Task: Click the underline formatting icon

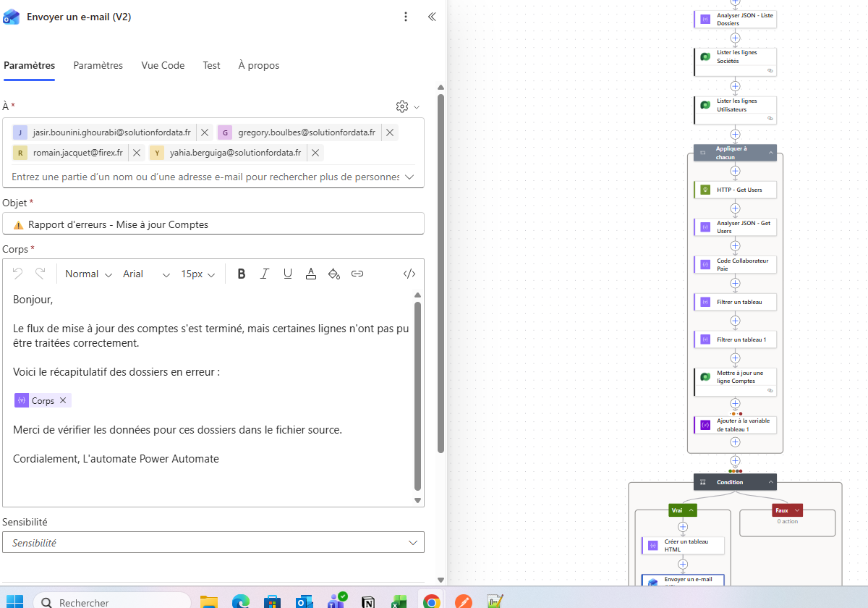Action: tap(288, 274)
